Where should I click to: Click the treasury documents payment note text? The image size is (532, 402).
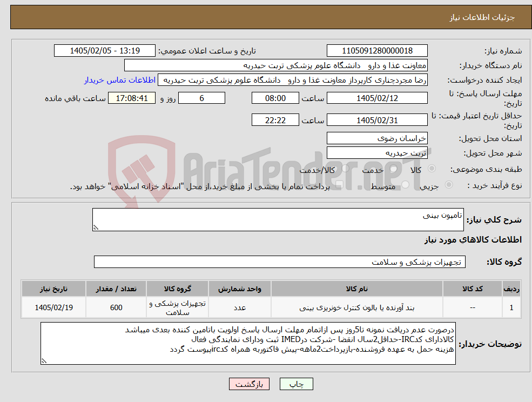200,186
